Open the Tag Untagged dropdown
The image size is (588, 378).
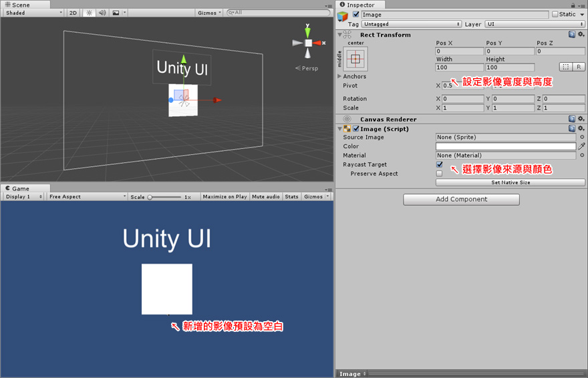click(412, 24)
